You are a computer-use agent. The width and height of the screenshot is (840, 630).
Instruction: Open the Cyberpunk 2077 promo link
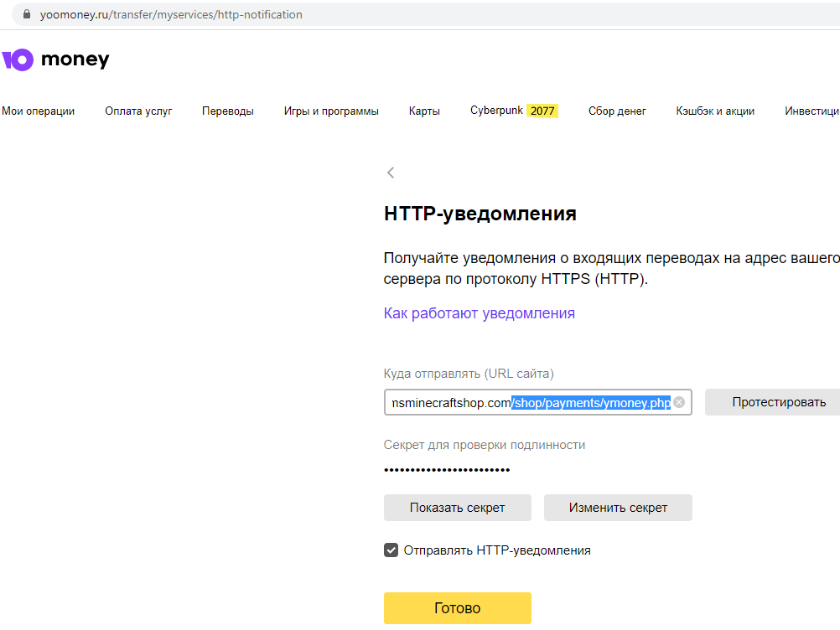tap(514, 111)
